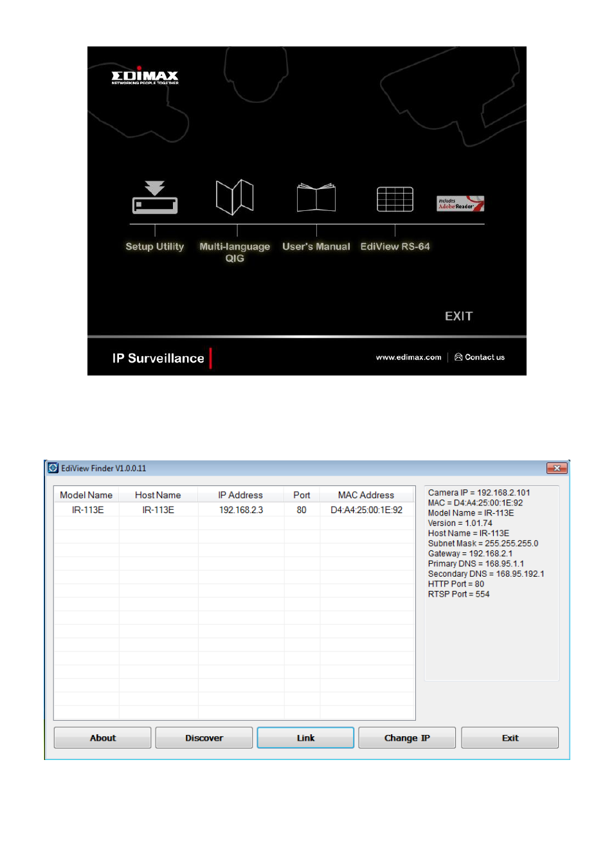Click the Edimax logo
The image size is (614, 868).
[x=145, y=76]
